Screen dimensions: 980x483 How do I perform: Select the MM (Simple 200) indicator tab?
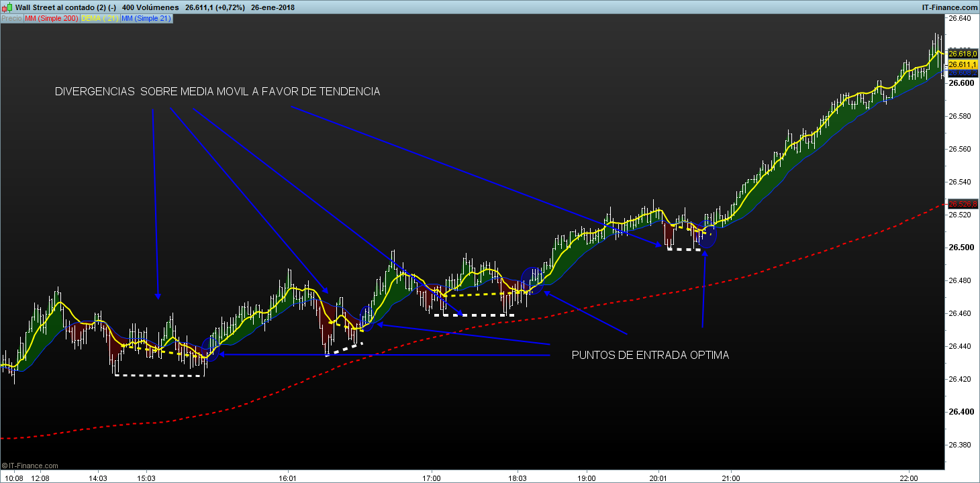pos(51,19)
